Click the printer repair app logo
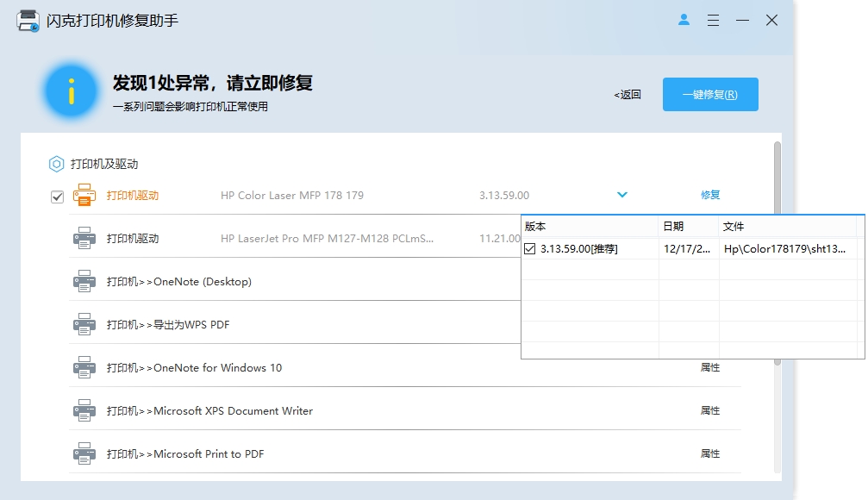The image size is (868, 500). pyautogui.click(x=28, y=21)
